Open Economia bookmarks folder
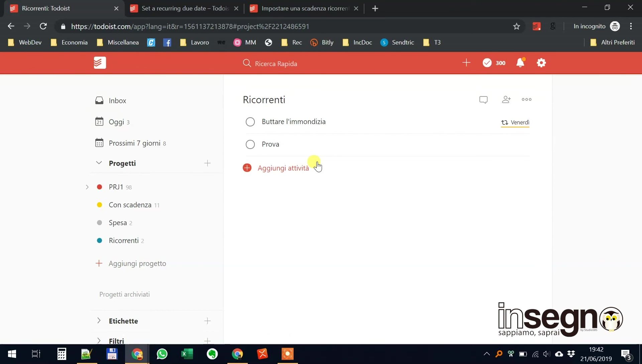642x364 pixels. pyautogui.click(x=69, y=42)
